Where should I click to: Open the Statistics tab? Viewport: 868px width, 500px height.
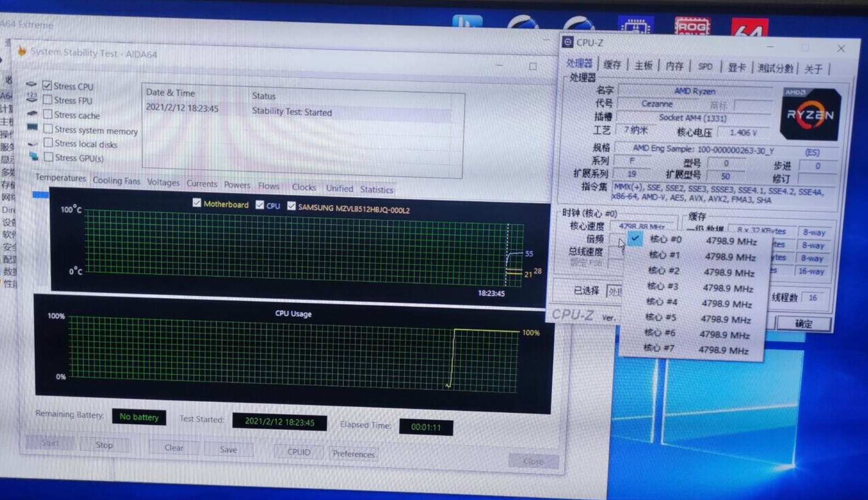[x=376, y=189]
